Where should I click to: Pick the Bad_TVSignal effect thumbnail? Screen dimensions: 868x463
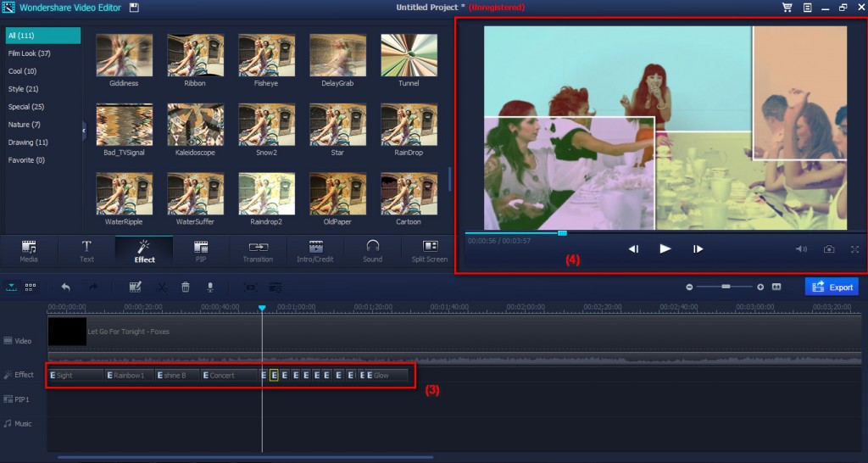click(x=124, y=124)
